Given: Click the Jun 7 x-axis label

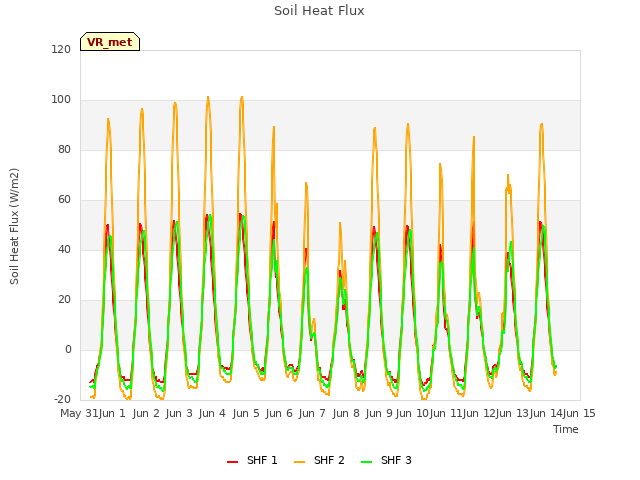Looking at the screenshot, I should pos(312,413).
